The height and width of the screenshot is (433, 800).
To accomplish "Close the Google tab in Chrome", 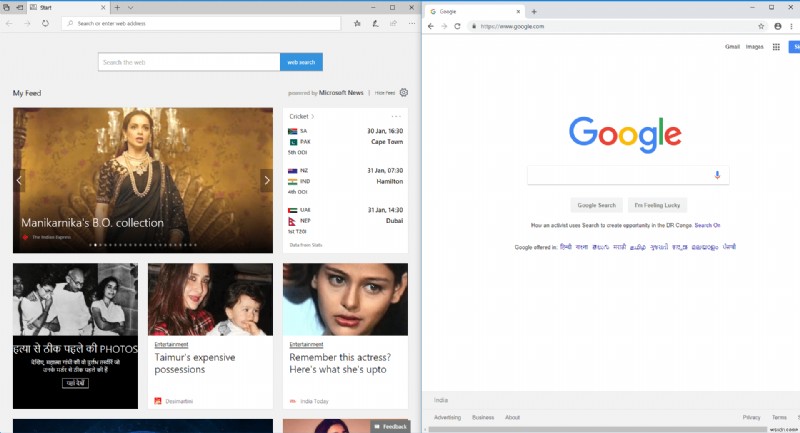I will pos(518,12).
